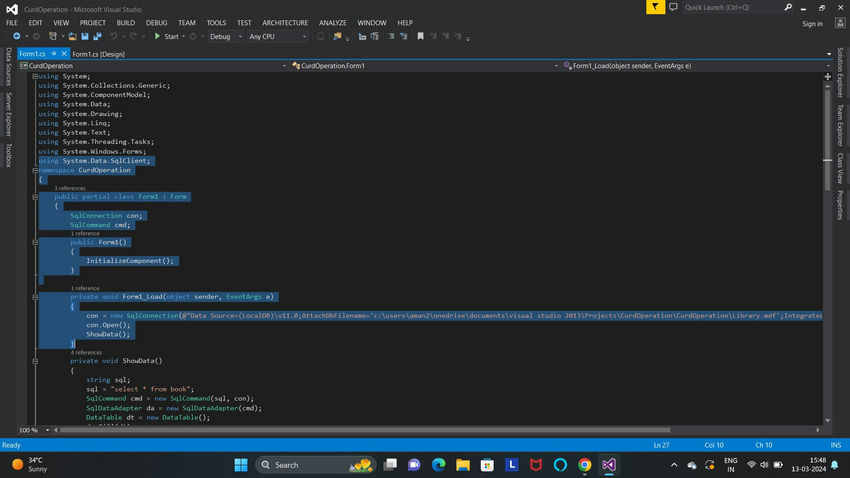Comment out selected lines icon
Image resolution: width=850 pixels, height=478 pixels.
click(x=391, y=36)
